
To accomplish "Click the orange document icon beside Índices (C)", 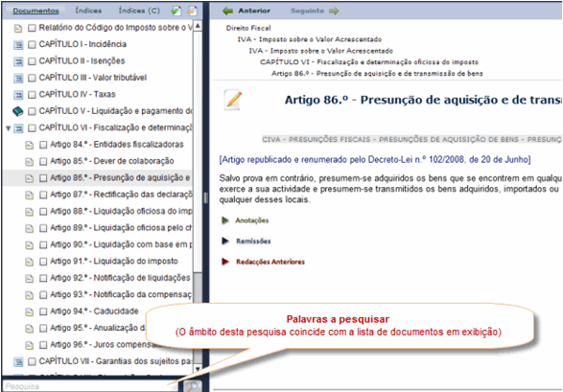I will [x=193, y=11].
